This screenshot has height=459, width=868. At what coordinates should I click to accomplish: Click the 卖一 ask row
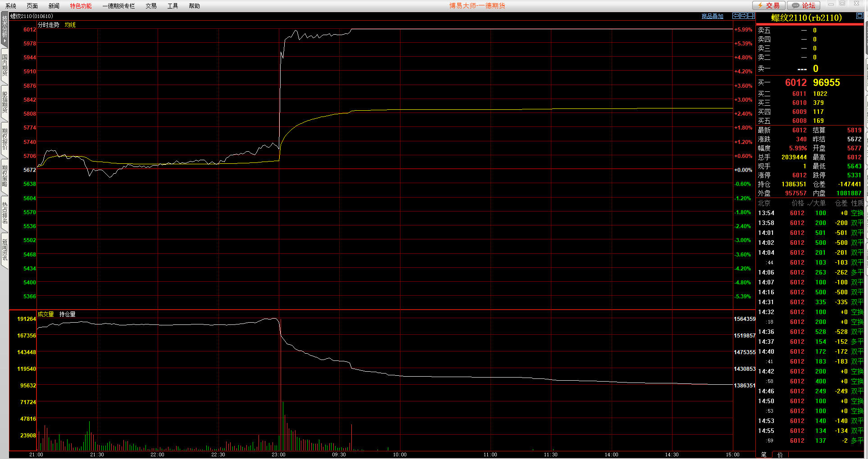810,68
